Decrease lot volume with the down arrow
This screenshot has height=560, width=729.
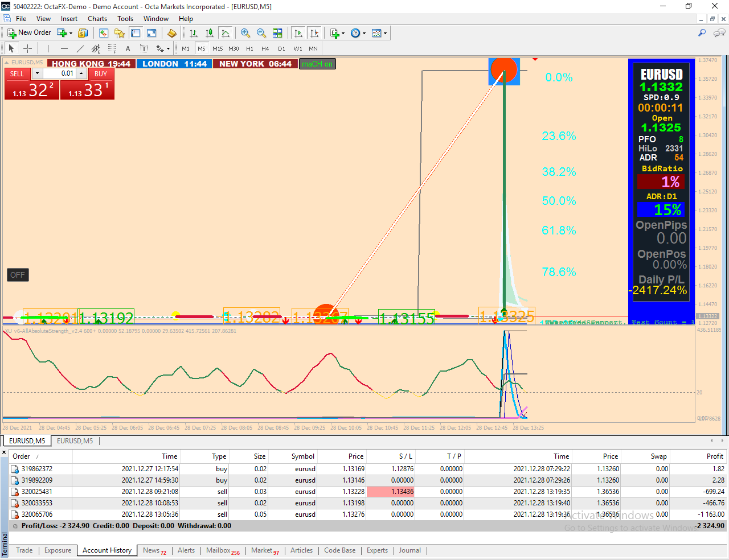pyautogui.click(x=38, y=73)
